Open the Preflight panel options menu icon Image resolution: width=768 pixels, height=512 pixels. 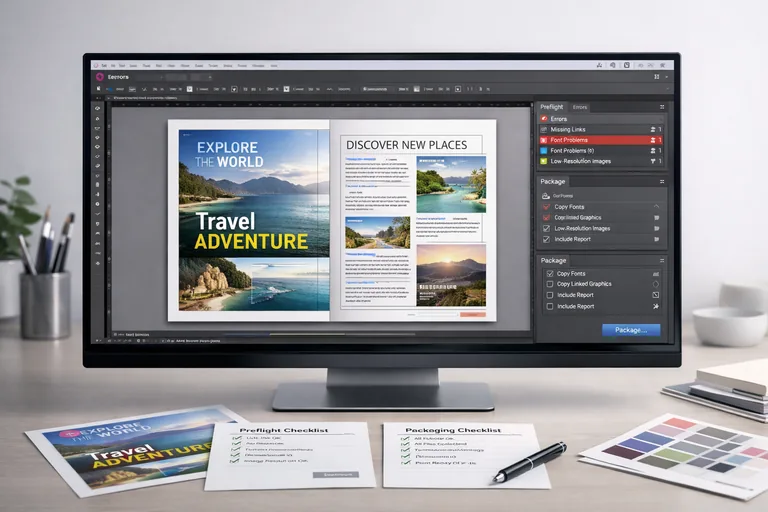click(x=661, y=106)
